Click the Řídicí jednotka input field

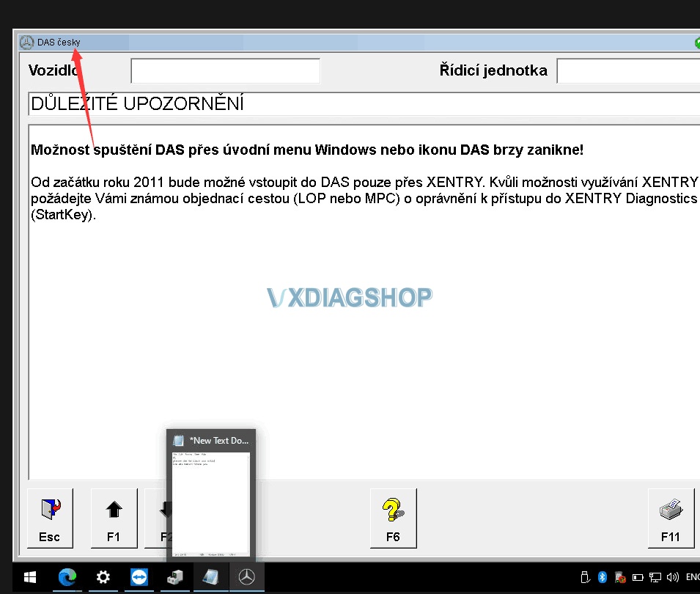point(628,70)
